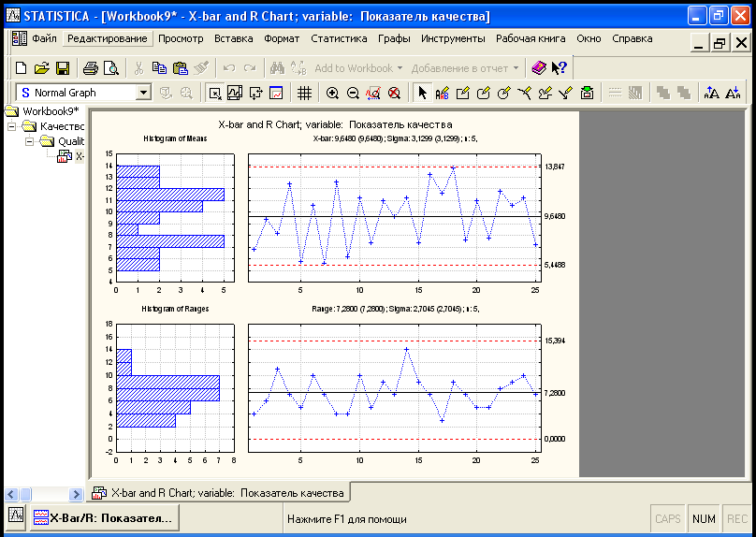Increase font size with the A-up icon
Screen dimensions: 756x537
coord(712,93)
